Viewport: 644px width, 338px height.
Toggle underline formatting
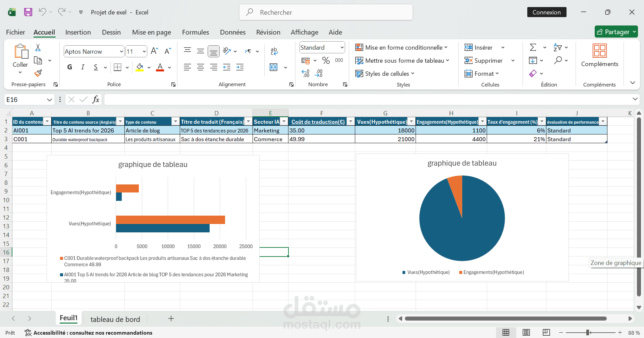click(96, 67)
